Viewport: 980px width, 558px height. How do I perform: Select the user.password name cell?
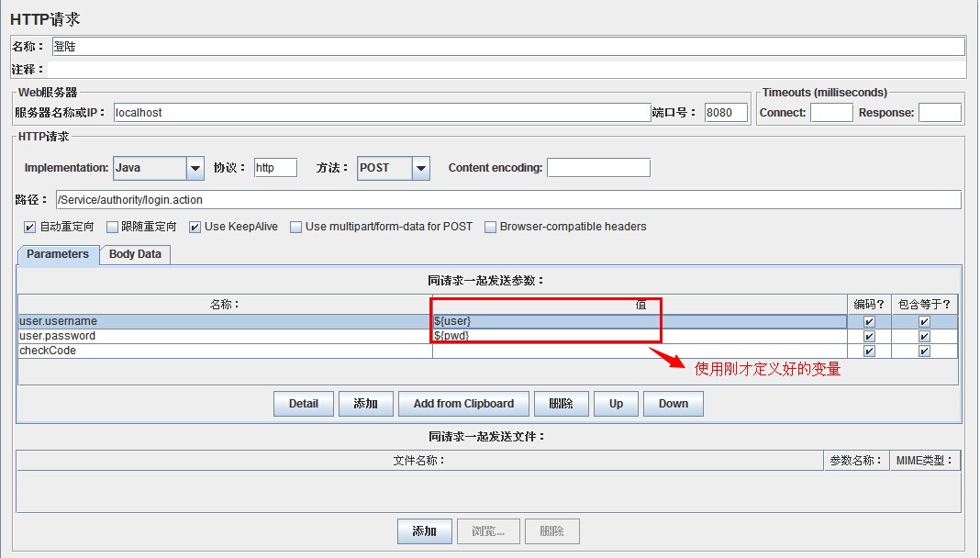[x=225, y=336]
